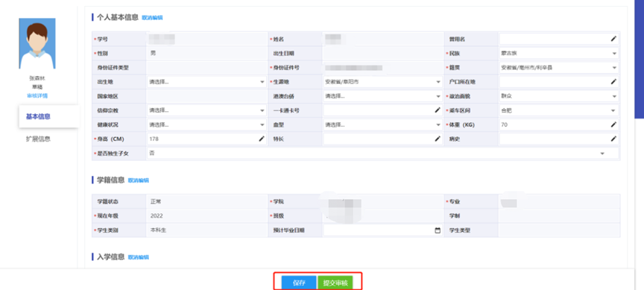Open the 信仰宗教 dropdown

[x=207, y=110]
